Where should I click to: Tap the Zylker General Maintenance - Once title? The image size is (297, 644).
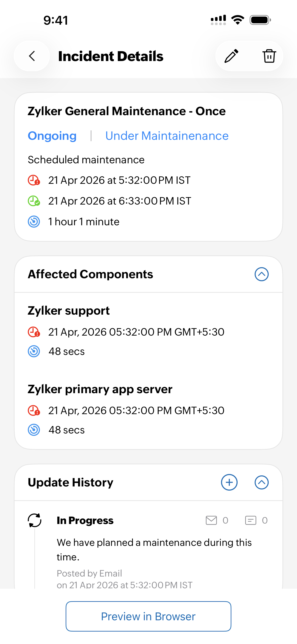click(x=126, y=111)
